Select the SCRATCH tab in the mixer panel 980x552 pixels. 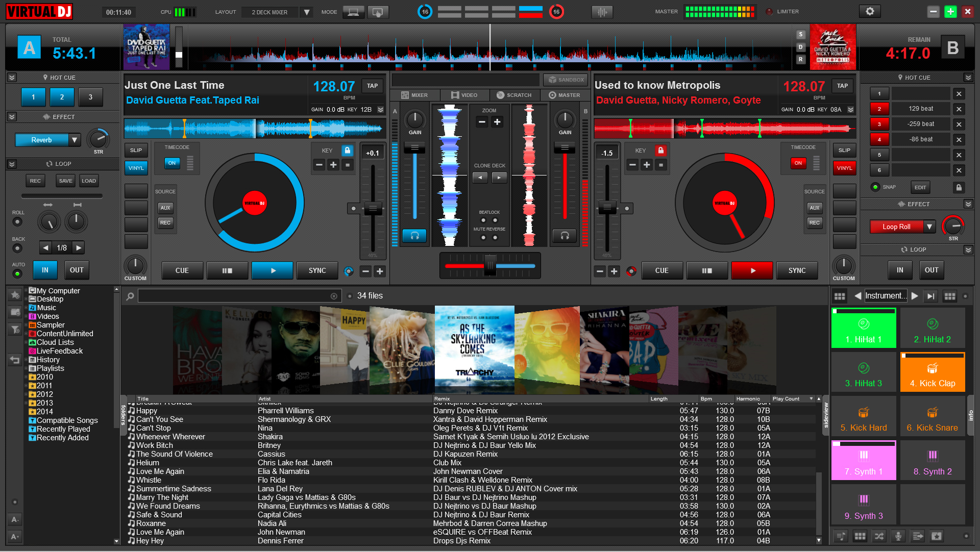(512, 95)
